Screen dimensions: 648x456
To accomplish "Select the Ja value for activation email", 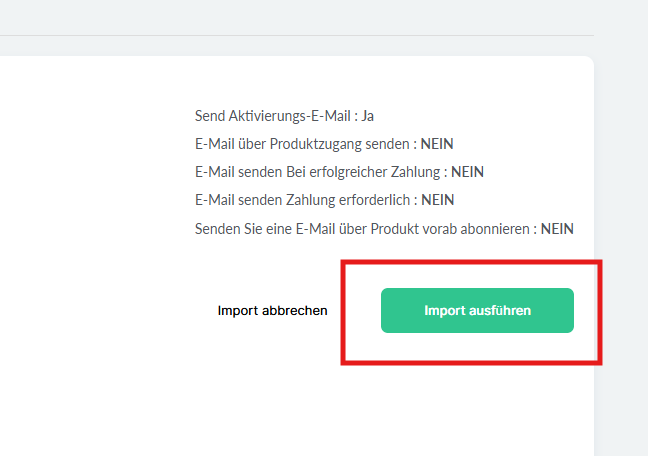I will coord(368,116).
